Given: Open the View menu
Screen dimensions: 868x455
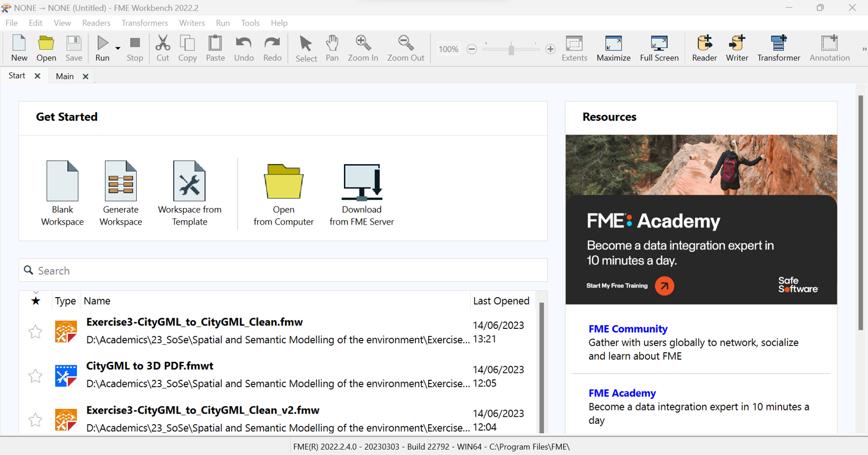Looking at the screenshot, I should [x=62, y=23].
